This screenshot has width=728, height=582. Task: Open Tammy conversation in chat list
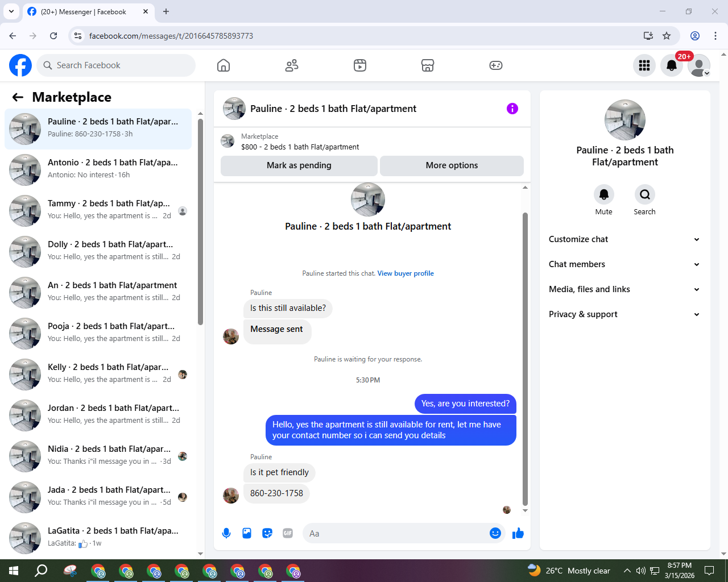click(98, 211)
